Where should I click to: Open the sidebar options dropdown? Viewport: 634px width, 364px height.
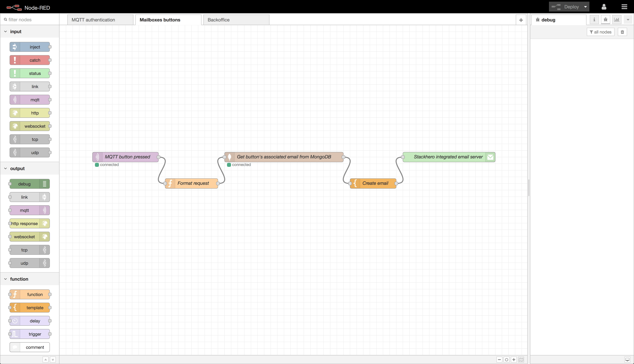pyautogui.click(x=628, y=19)
